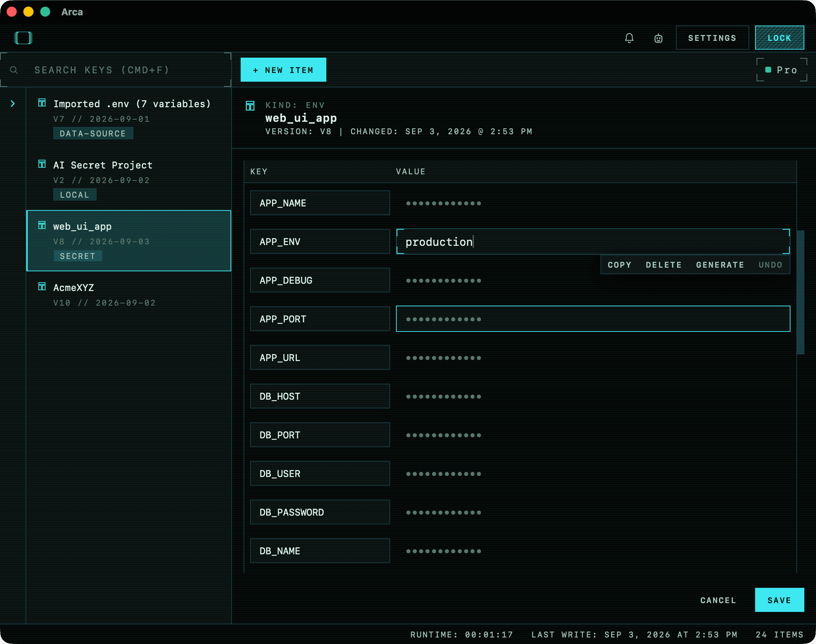Screen dimensions: 816x644
Task: Click AcmeXYZ item icon
Action: (42, 287)
